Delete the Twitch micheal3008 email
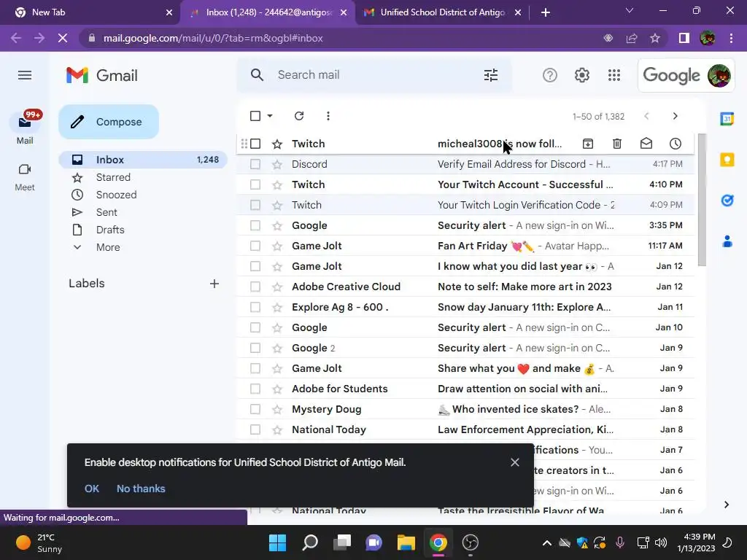The width and height of the screenshot is (747, 560). (617, 144)
